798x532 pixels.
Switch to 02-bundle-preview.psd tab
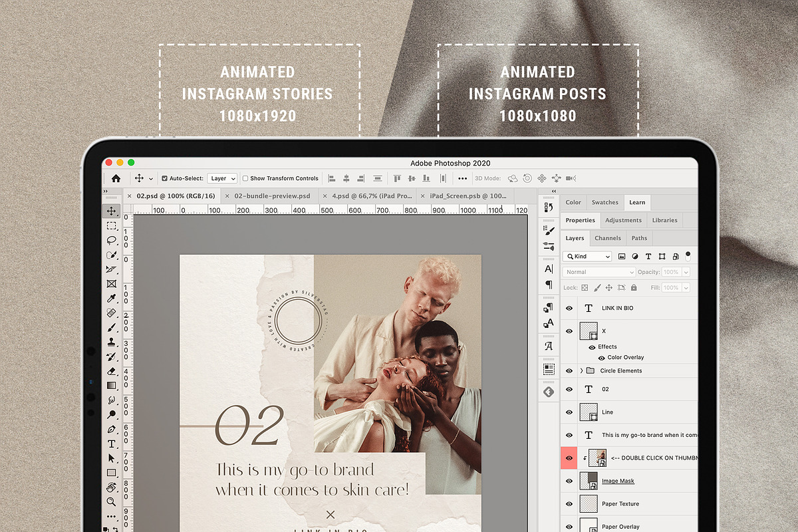pyautogui.click(x=272, y=196)
